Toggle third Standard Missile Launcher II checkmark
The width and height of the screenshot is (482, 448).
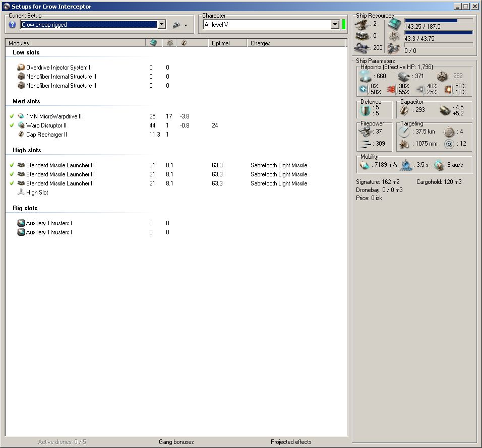click(x=12, y=183)
